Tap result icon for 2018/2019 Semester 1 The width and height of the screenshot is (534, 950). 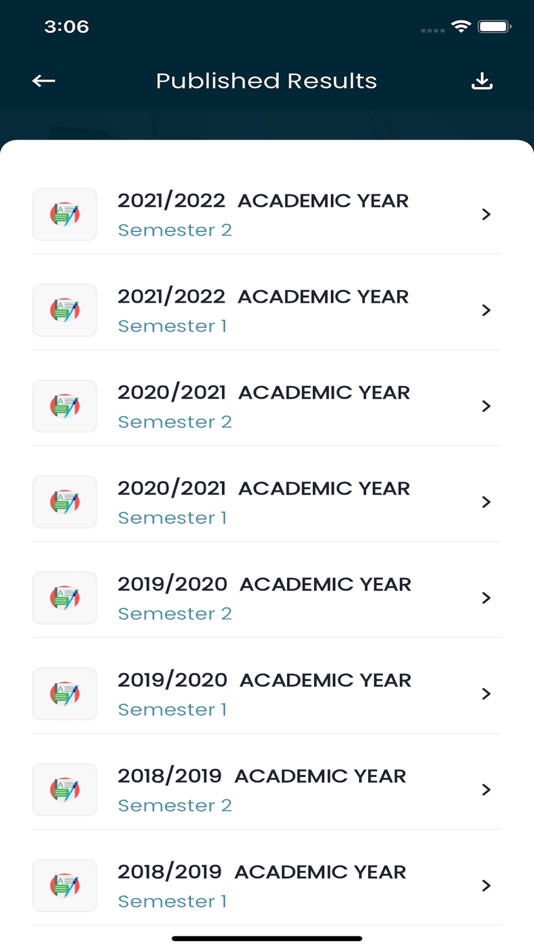click(64, 885)
